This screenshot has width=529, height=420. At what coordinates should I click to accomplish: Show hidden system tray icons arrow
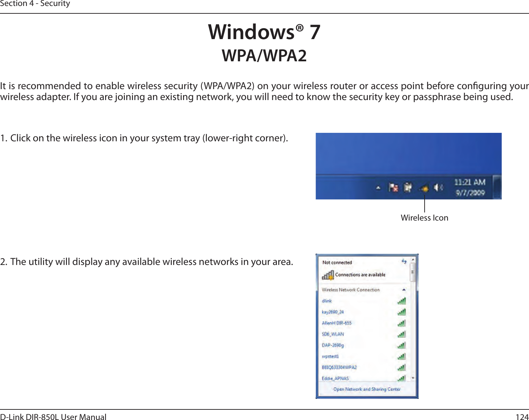[x=378, y=188]
